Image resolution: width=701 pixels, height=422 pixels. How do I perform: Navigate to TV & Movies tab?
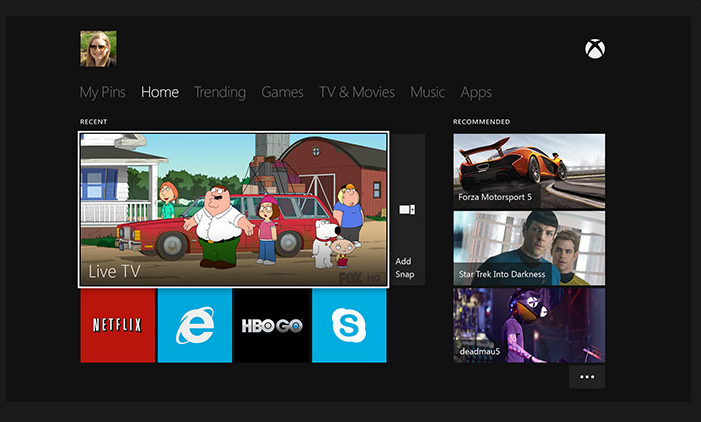[357, 92]
